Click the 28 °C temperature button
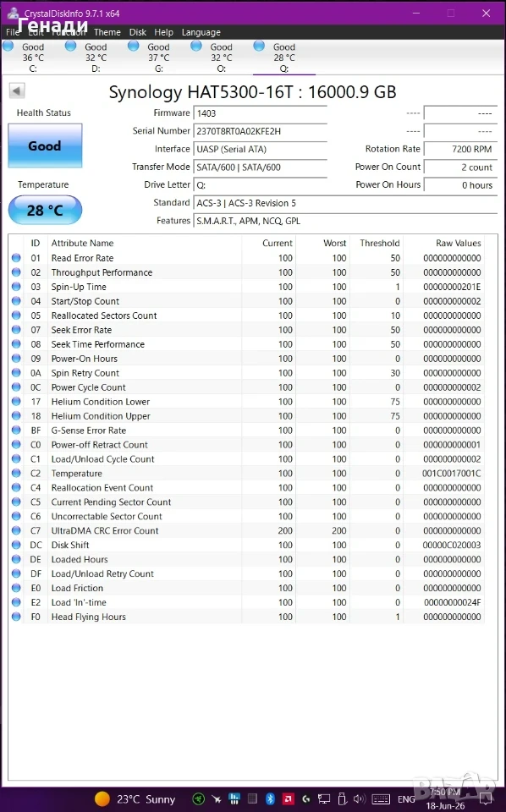Screen dimensions: 506x812 click(45, 211)
